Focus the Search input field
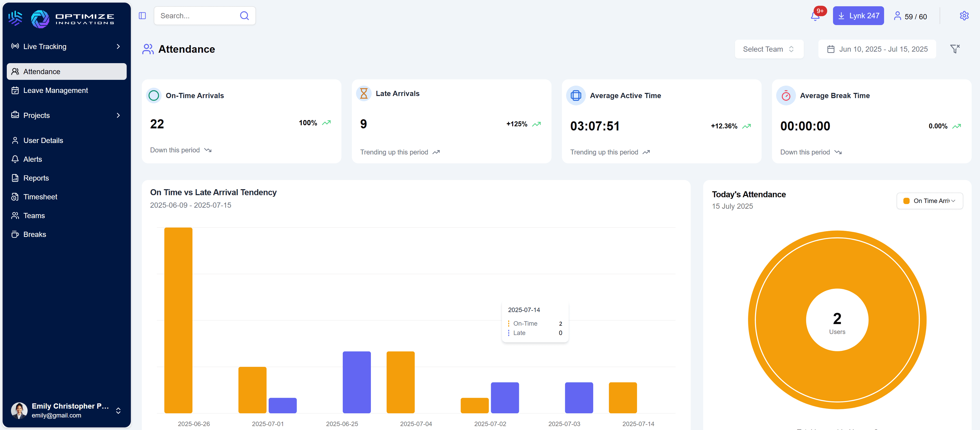 click(196, 16)
